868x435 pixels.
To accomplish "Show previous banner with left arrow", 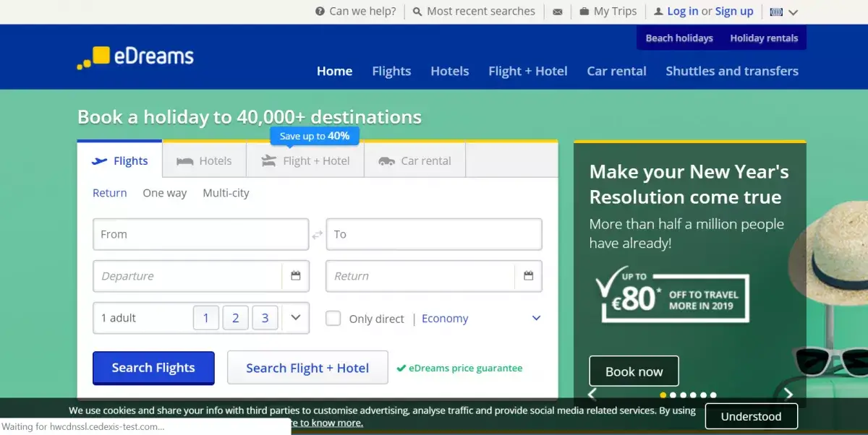I will (x=592, y=394).
